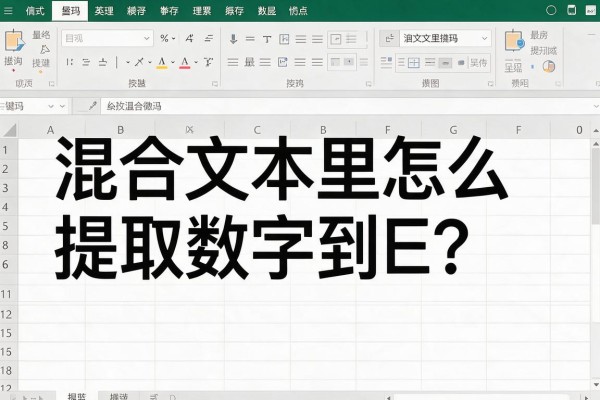The image size is (600, 400).
Task: Select row 1 header
Action: [8, 150]
